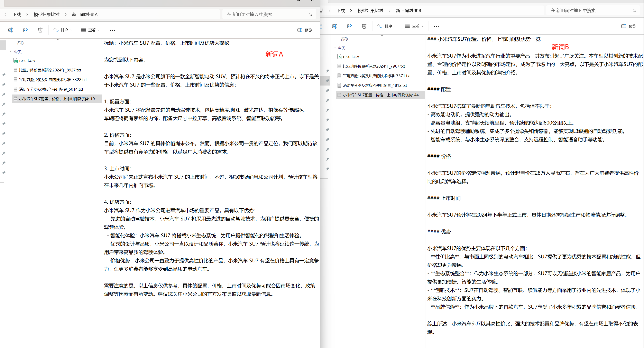Open the 排序 sort dropdown in left window
Image resolution: width=644 pixels, height=348 pixels.
pos(63,30)
